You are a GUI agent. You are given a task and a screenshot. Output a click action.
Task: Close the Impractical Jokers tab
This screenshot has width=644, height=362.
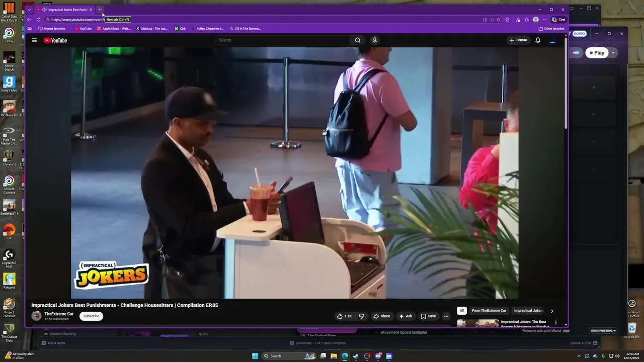coord(91,10)
